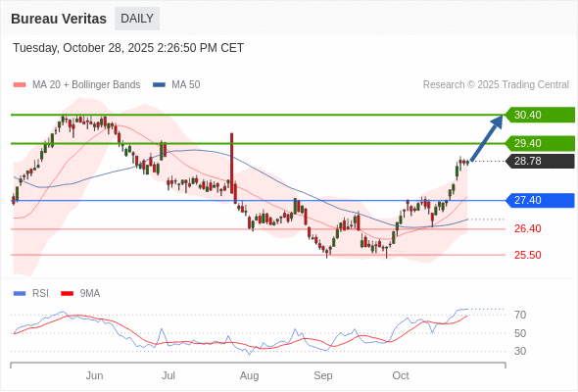Click the latest candlestick near 28.78

(467, 162)
